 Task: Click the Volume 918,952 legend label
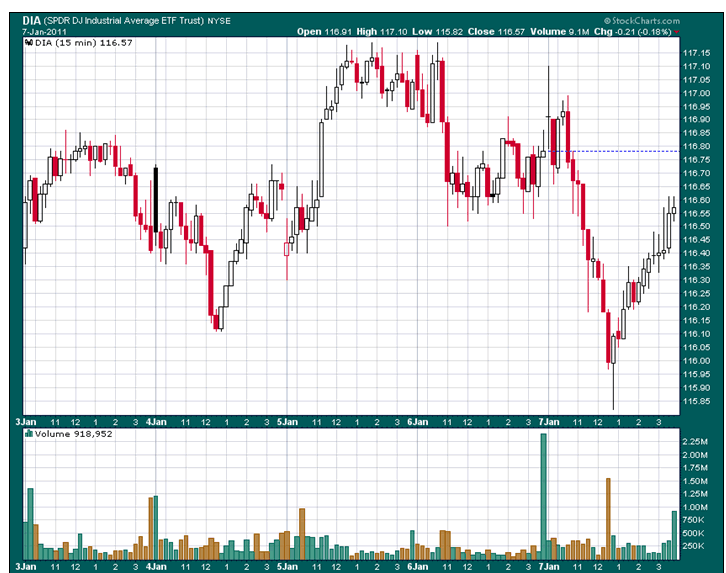[74, 434]
